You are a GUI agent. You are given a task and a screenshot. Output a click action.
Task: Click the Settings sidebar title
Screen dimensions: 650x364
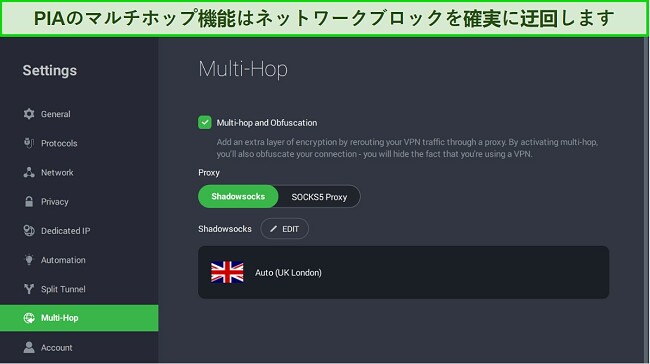pyautogui.click(x=50, y=70)
